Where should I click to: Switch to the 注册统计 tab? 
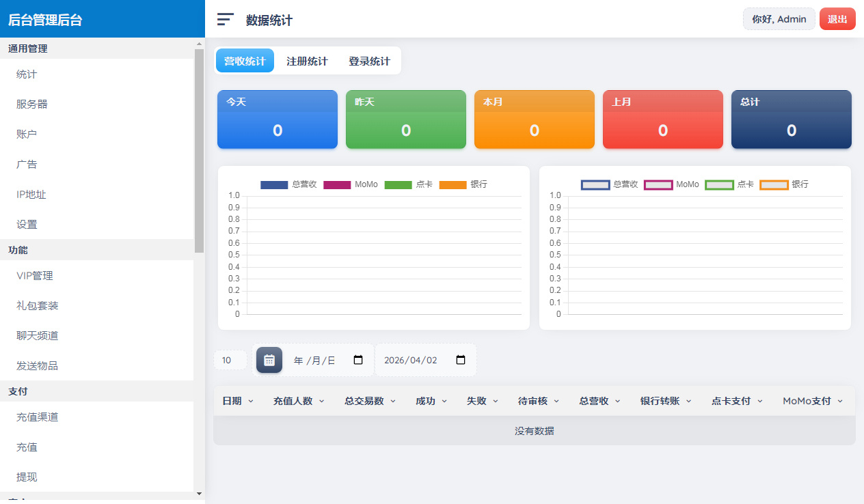tap(306, 60)
